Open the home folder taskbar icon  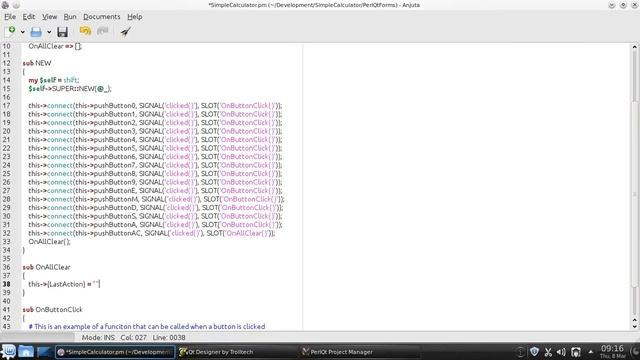pos(26,351)
